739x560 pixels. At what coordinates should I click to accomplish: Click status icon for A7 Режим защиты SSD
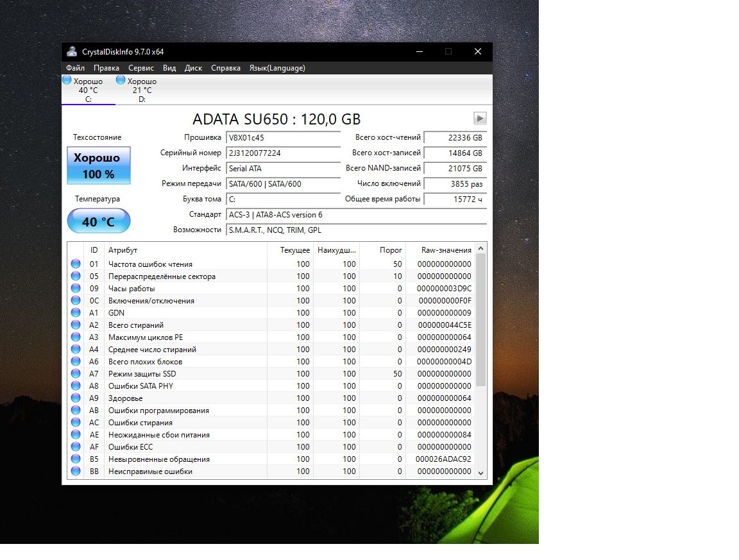coord(76,374)
